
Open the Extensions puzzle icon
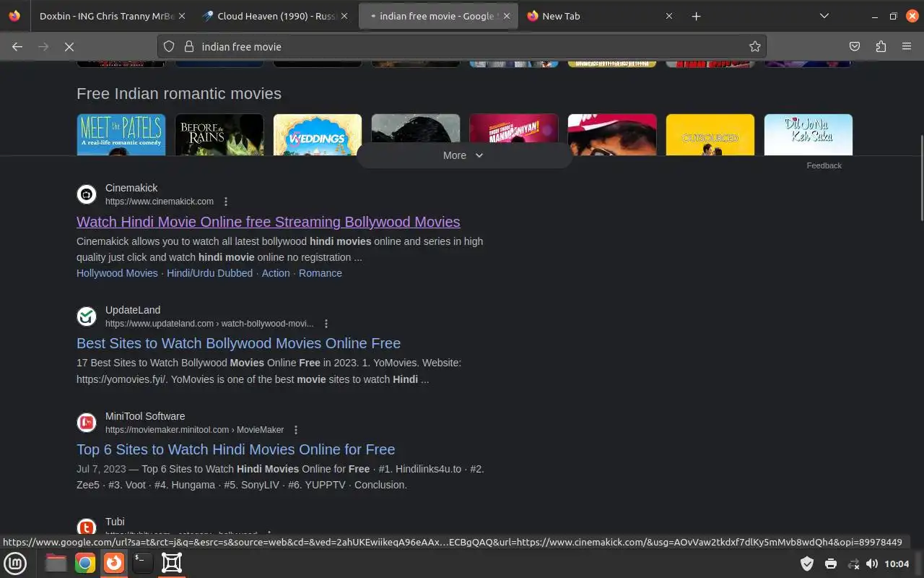[881, 46]
